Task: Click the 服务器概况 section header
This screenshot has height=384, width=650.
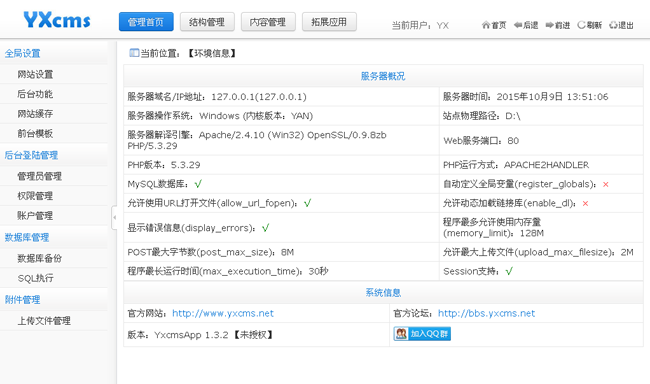Action: (383, 76)
